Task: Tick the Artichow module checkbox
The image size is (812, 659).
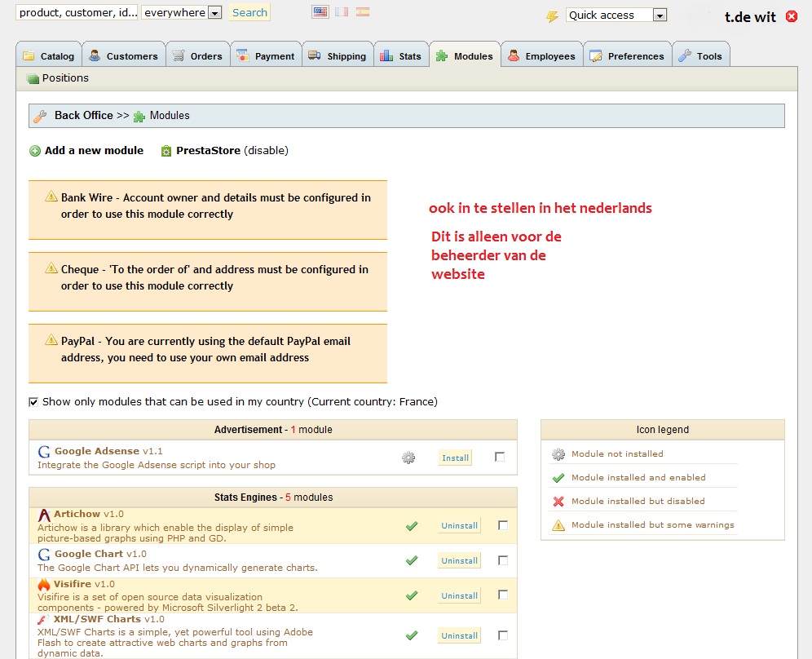Action: tap(503, 525)
